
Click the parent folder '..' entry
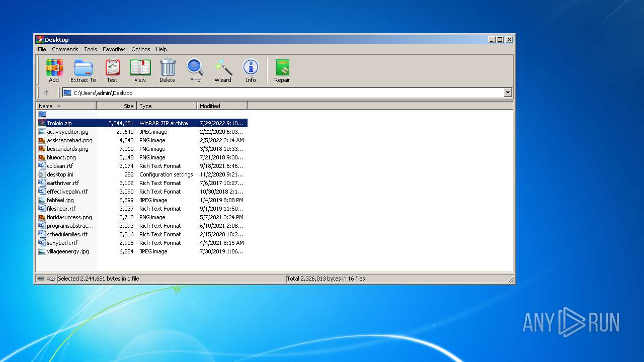coord(45,115)
